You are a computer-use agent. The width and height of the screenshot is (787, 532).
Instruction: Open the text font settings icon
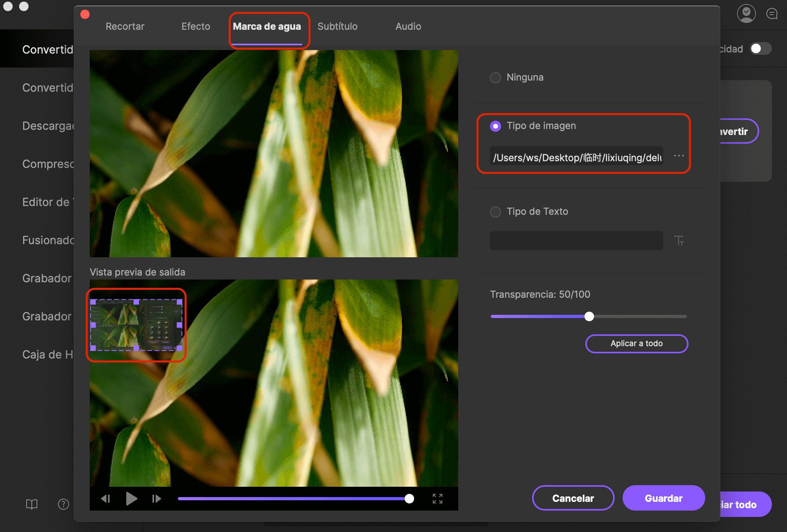click(679, 240)
